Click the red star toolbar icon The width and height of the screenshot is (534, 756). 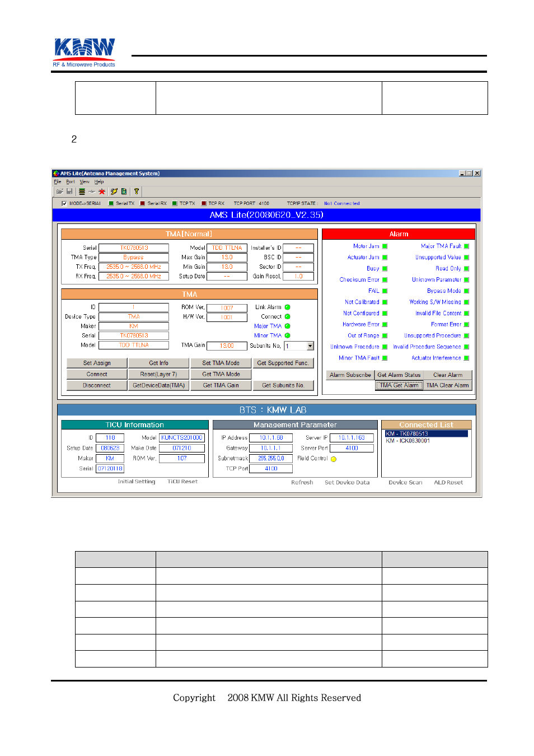pos(102,192)
